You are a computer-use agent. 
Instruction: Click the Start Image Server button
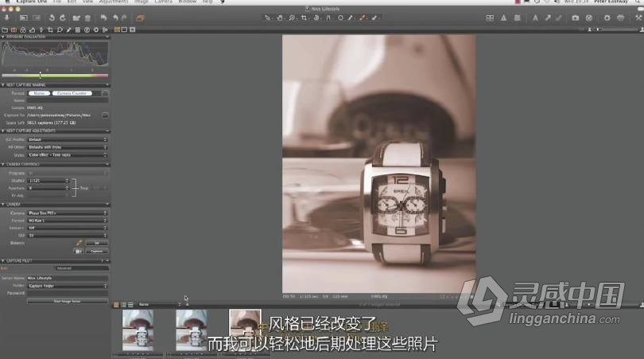(68, 302)
